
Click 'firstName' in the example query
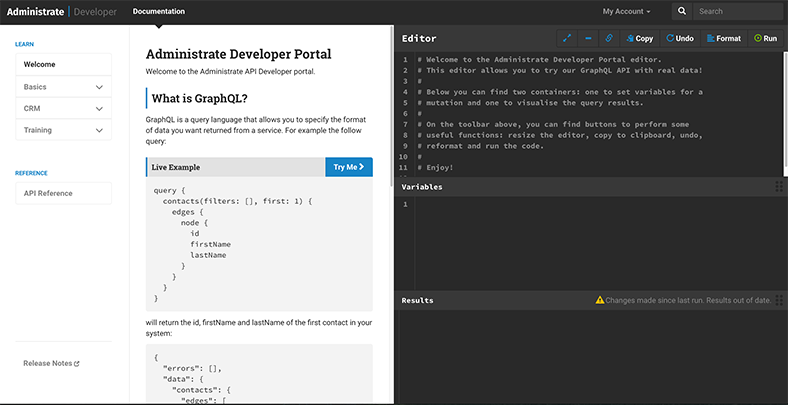click(x=210, y=244)
